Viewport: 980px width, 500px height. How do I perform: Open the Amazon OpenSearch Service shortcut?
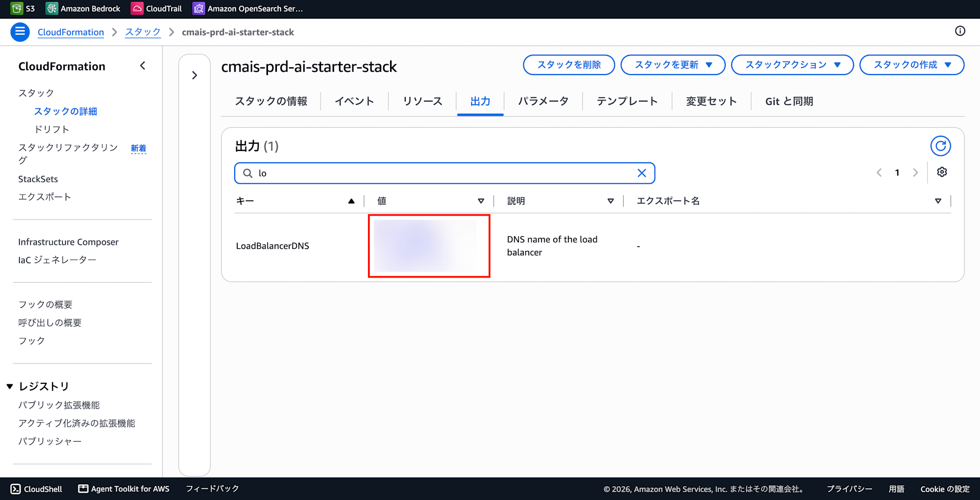click(248, 8)
